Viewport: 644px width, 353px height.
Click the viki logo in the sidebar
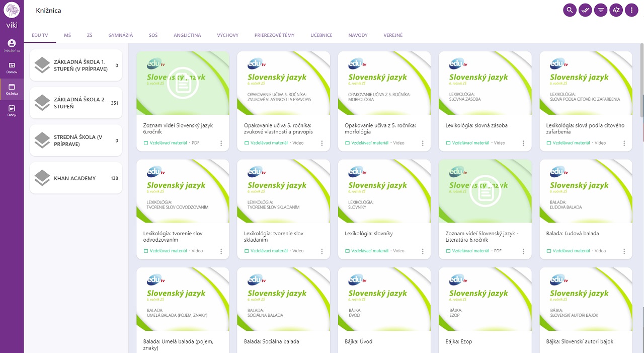[x=12, y=16]
